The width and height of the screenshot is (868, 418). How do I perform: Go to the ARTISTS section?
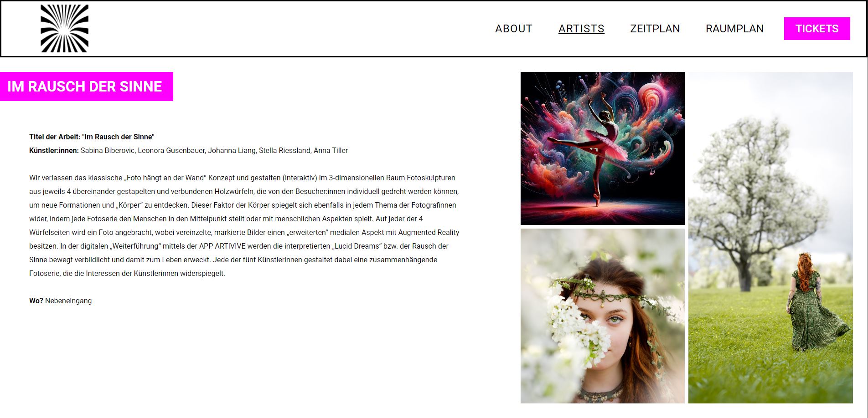(x=581, y=29)
